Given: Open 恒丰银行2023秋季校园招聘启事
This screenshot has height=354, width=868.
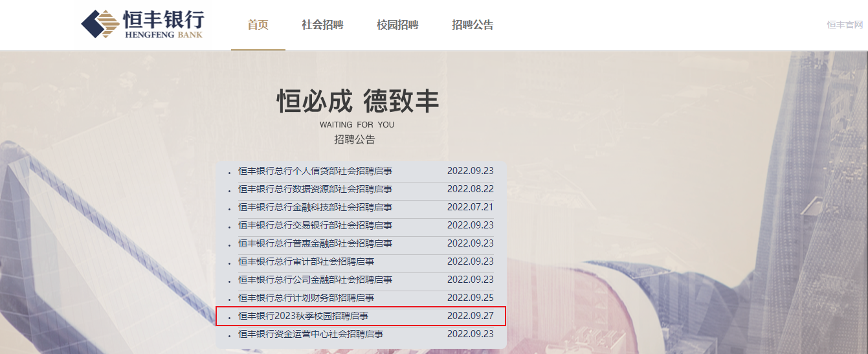Looking at the screenshot, I should click(x=304, y=316).
